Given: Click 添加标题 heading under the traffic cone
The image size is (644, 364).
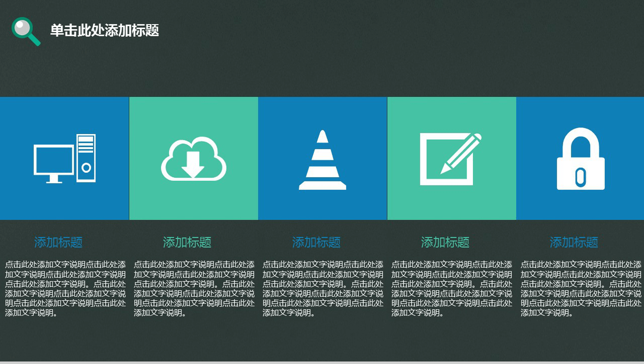Looking at the screenshot, I should click(316, 242).
